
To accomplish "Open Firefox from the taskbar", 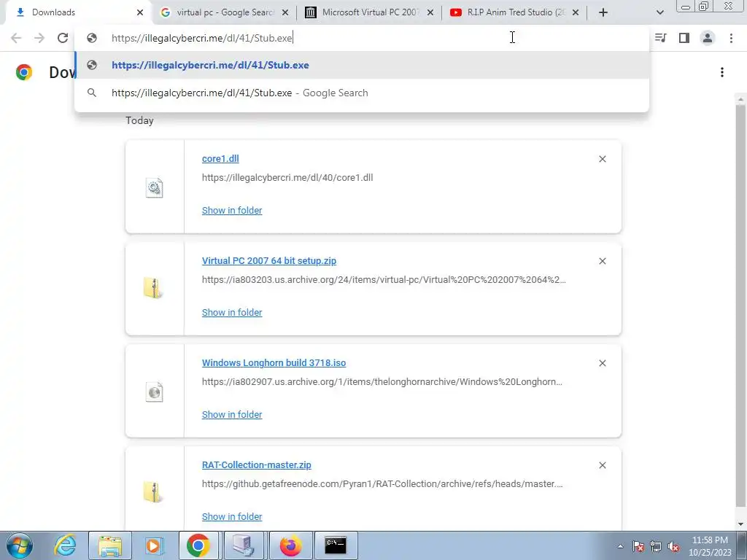I will [x=290, y=545].
